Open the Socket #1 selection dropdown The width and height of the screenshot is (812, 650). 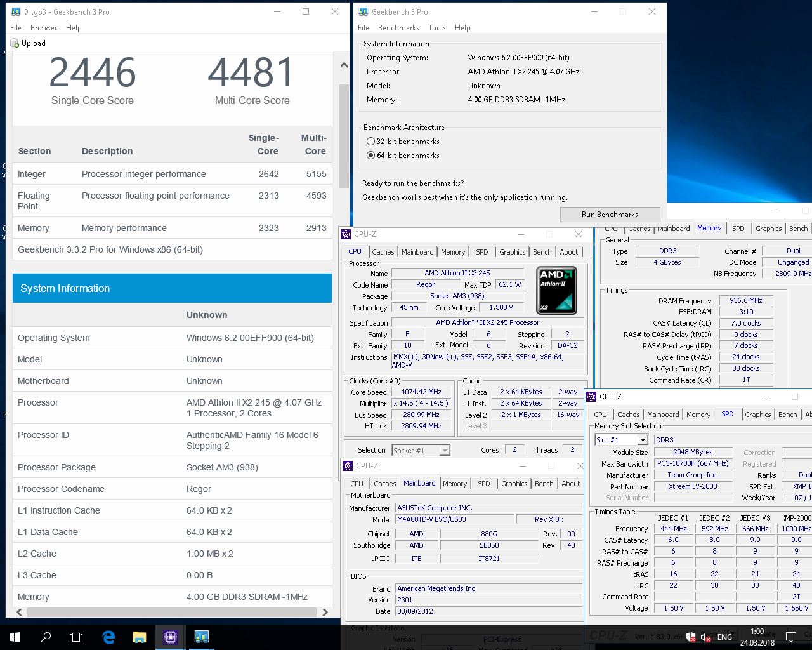point(445,450)
